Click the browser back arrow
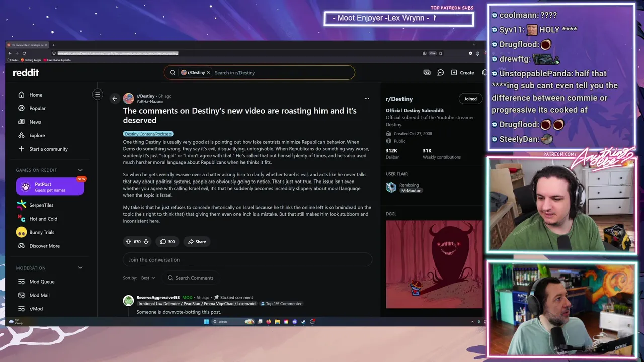This screenshot has width=644, height=362. click(10, 53)
